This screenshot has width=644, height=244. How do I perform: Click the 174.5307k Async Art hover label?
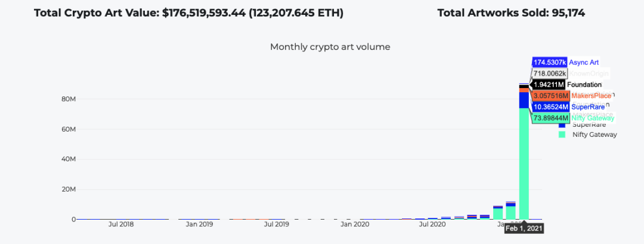550,62
